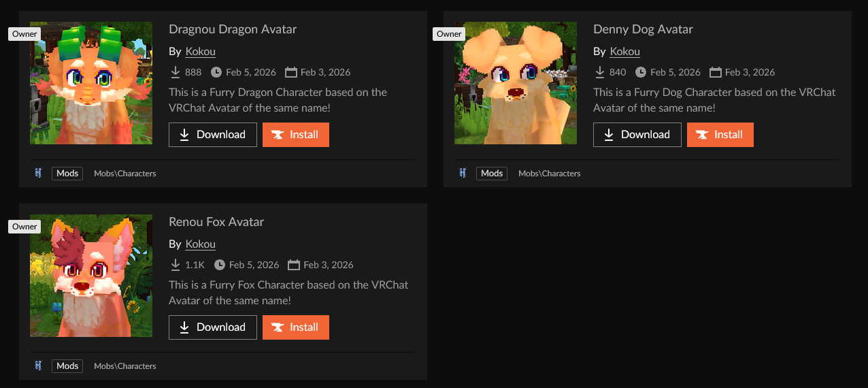Open the Renou Fox Avatar thumbnail image

click(91, 276)
